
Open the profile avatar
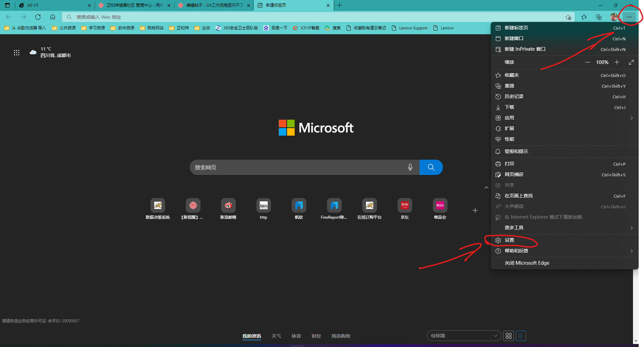tap(614, 17)
